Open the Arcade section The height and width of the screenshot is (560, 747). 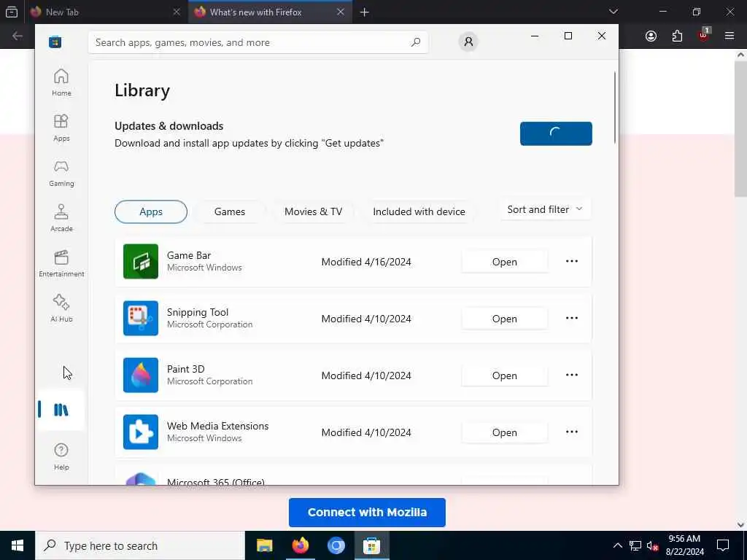[61, 218]
